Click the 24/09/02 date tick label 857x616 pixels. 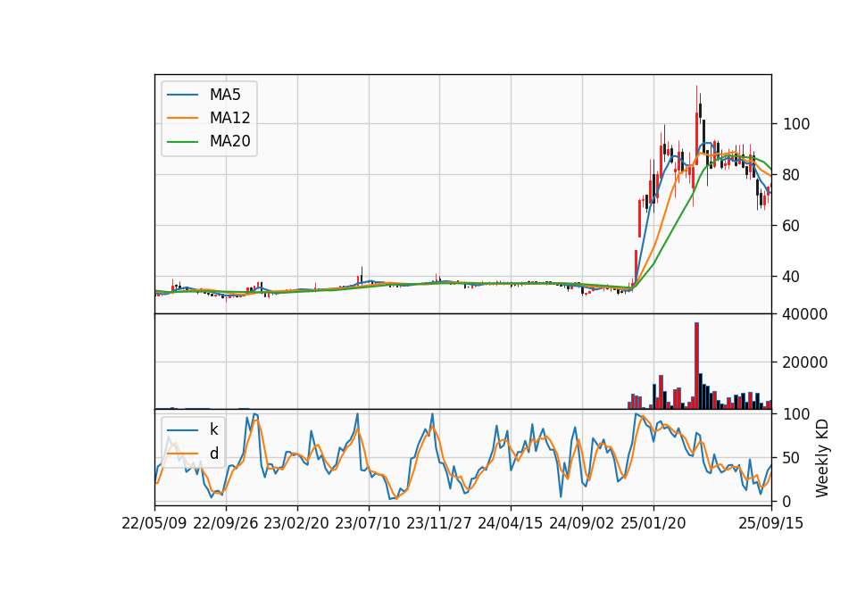pyautogui.click(x=581, y=523)
